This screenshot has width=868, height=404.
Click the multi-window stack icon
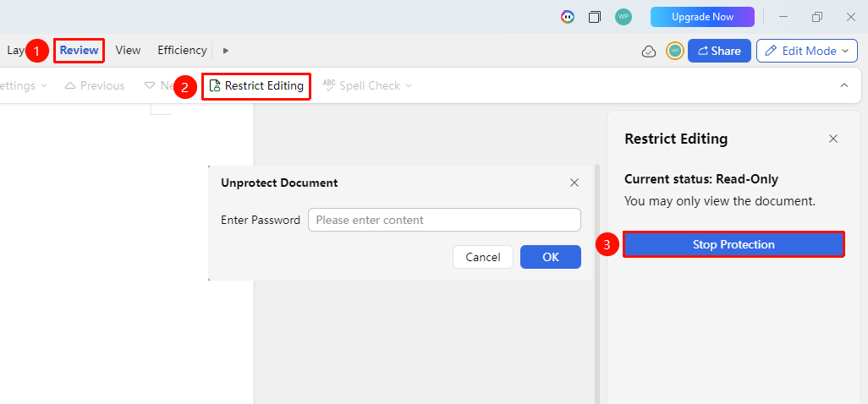point(595,17)
